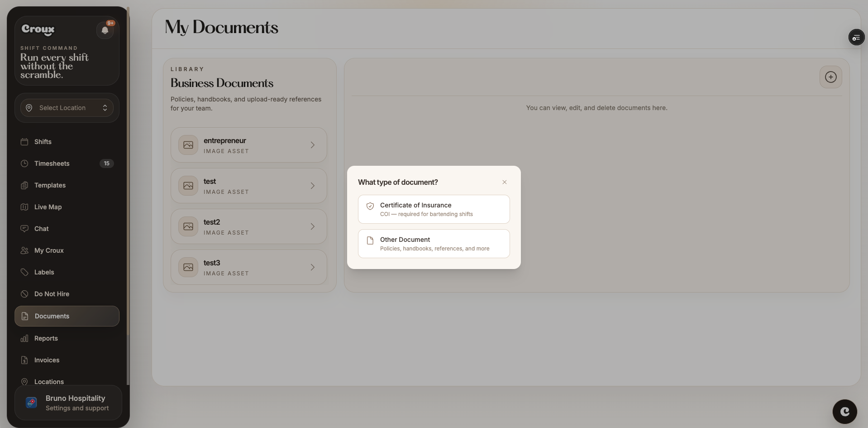Open Locations in the sidebar
Screen dimensions: 868x428
67,381
